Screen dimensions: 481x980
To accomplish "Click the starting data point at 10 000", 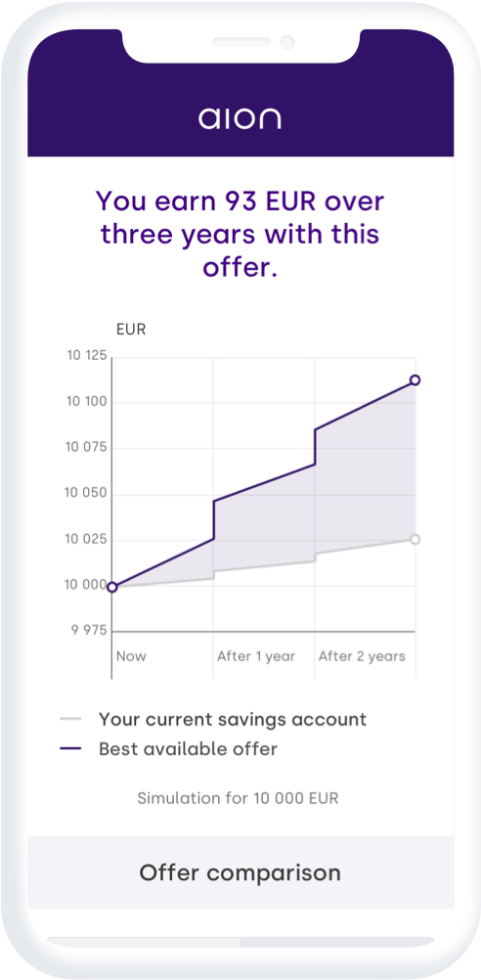I will pos(111,587).
